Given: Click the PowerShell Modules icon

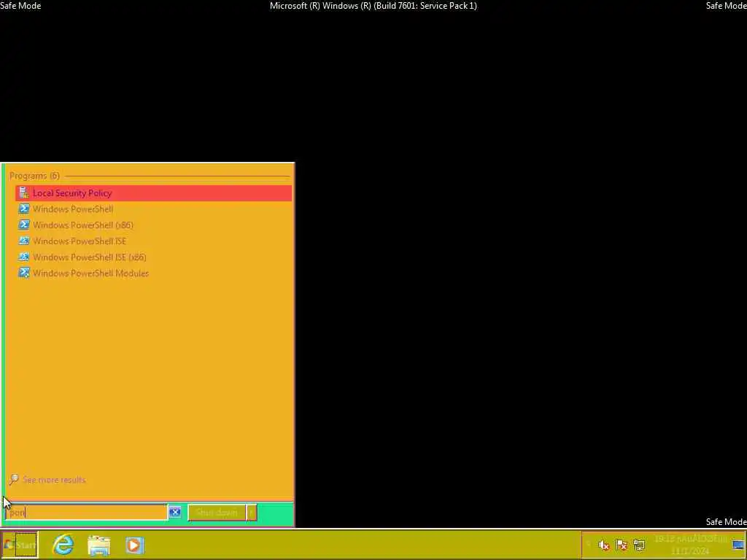Looking at the screenshot, I should [x=24, y=273].
